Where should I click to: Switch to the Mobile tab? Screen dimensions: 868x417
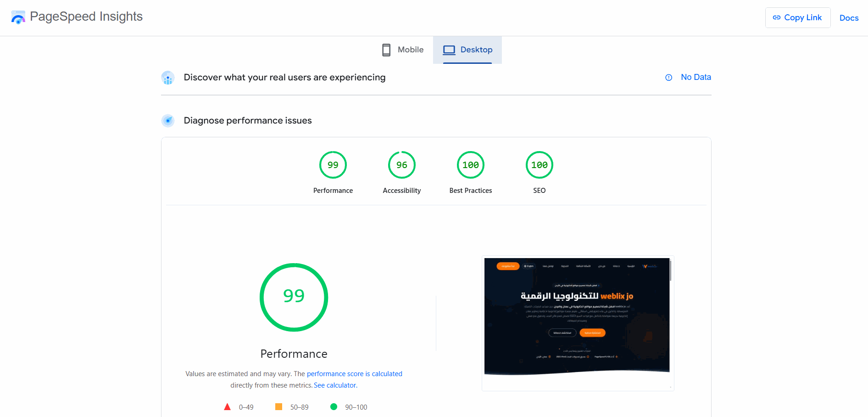pyautogui.click(x=403, y=50)
